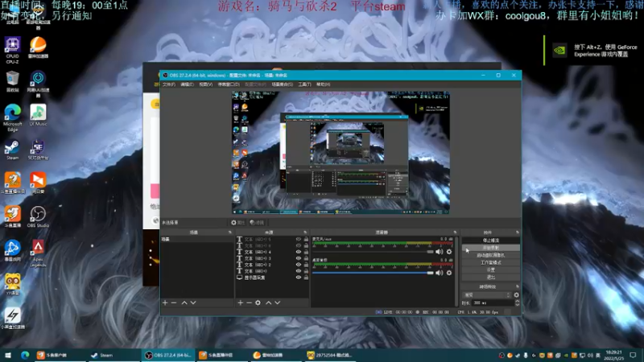Open the 工具(T) menu

click(304, 84)
